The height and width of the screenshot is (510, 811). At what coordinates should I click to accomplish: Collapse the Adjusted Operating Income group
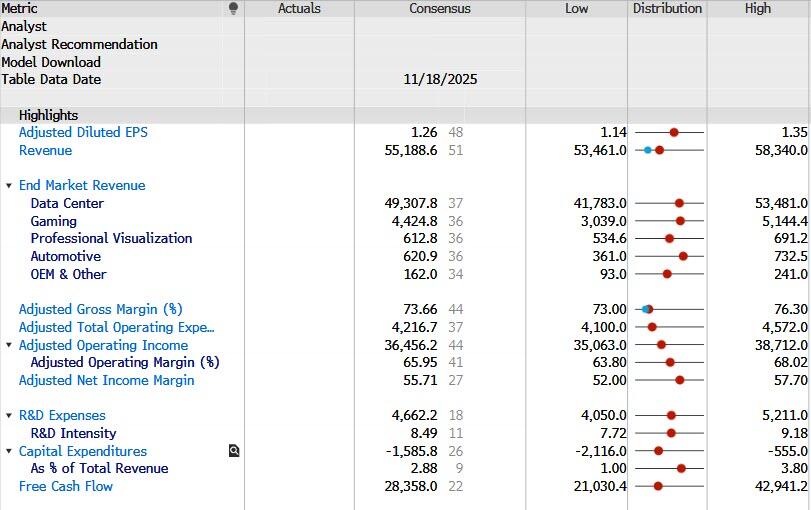(9, 345)
